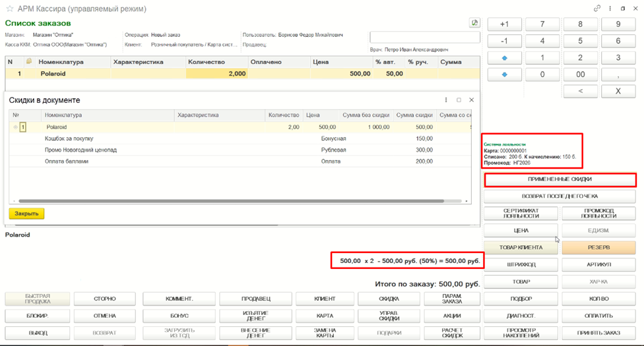This screenshot has width=644, height=346.
Task: Click ИЗЪЯТИЕ ДЕНЕГ button
Action: [x=255, y=316]
